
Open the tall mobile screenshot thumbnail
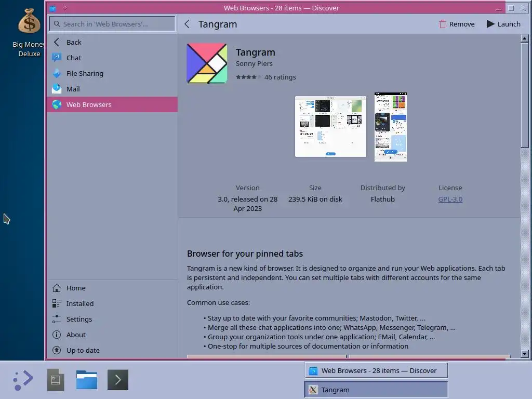click(x=391, y=127)
